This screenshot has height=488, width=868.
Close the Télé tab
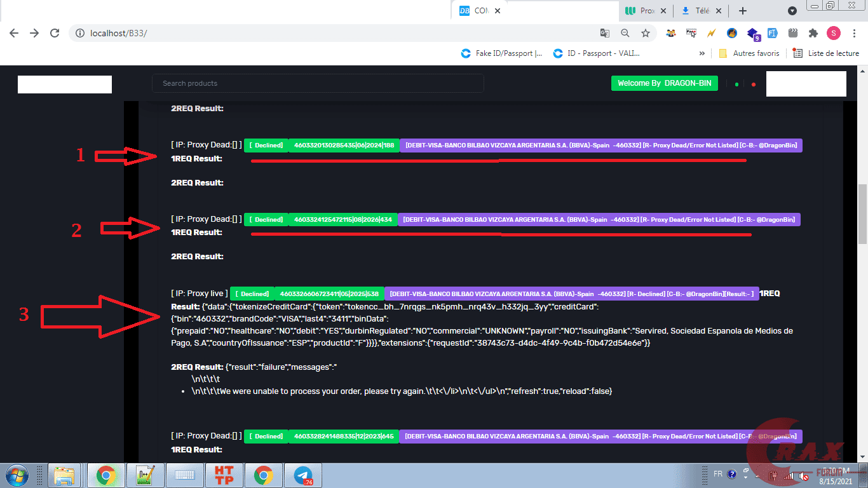[719, 11]
